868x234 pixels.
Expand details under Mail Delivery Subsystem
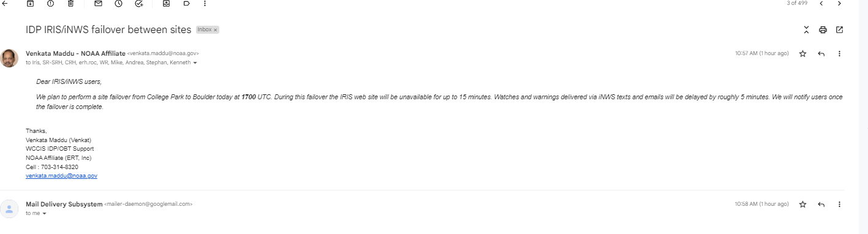44,213
